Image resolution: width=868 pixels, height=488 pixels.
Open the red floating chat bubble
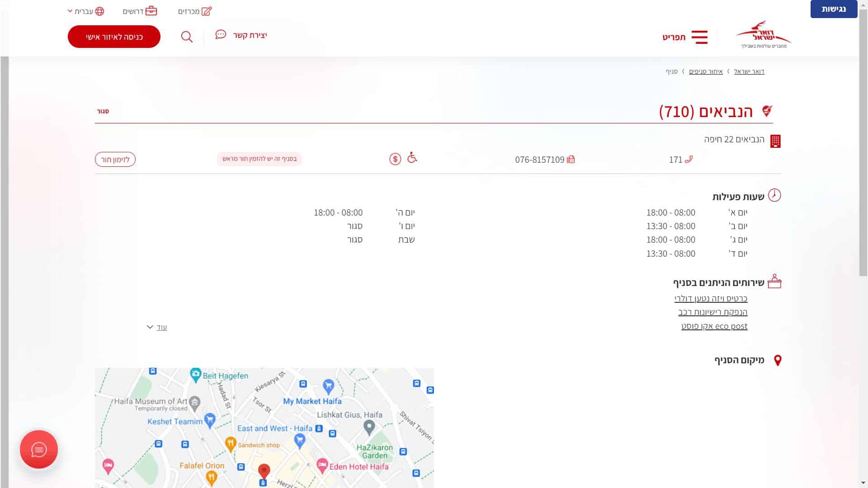click(39, 449)
